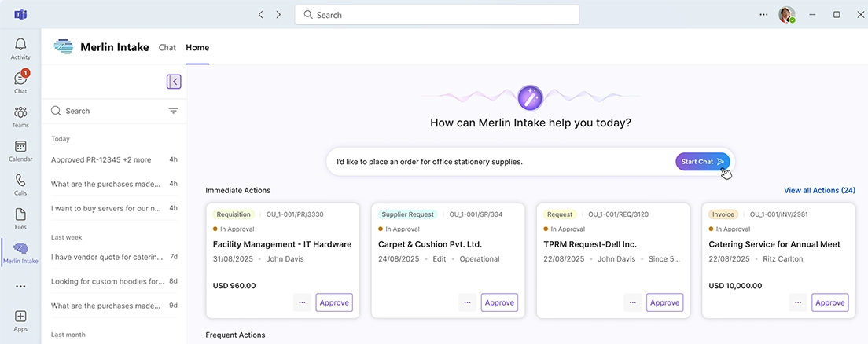Switch to the Chat tab
The width and height of the screenshot is (868, 344).
(x=167, y=48)
